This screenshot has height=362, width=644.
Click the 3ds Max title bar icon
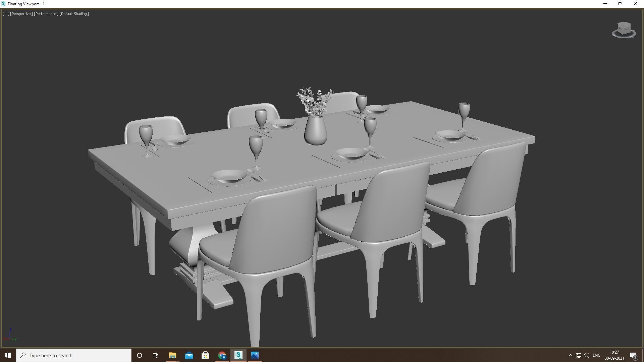click(3, 4)
